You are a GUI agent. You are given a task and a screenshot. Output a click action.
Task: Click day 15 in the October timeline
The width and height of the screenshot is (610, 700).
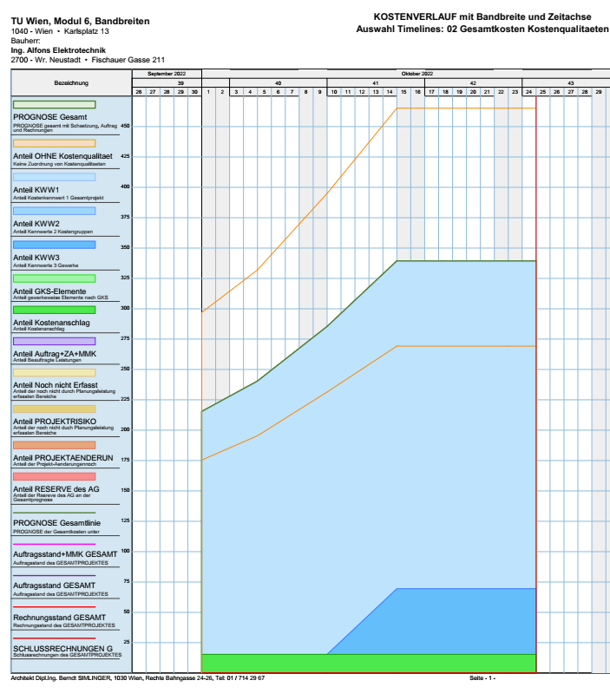coord(403,92)
